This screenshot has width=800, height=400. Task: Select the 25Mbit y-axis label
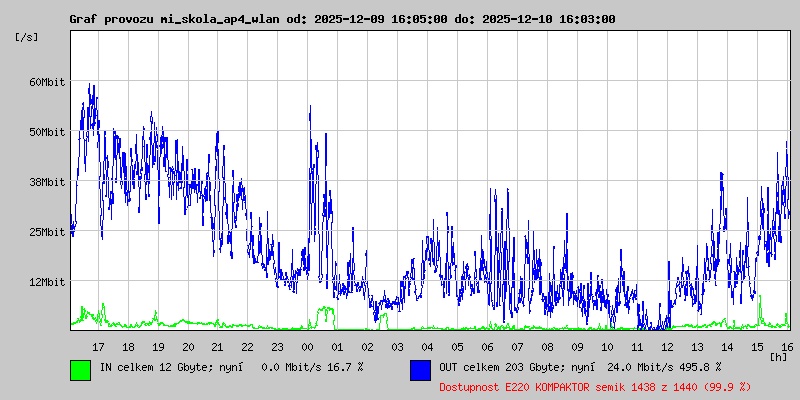(x=46, y=232)
